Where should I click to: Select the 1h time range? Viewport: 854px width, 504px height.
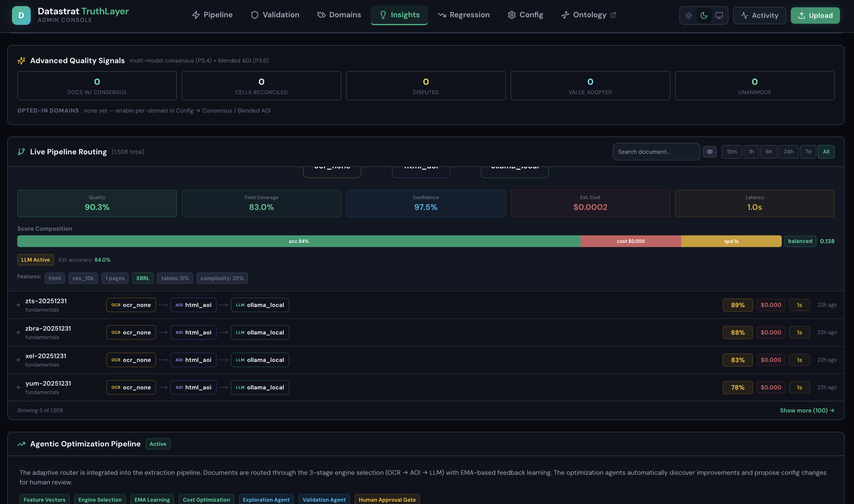point(751,152)
